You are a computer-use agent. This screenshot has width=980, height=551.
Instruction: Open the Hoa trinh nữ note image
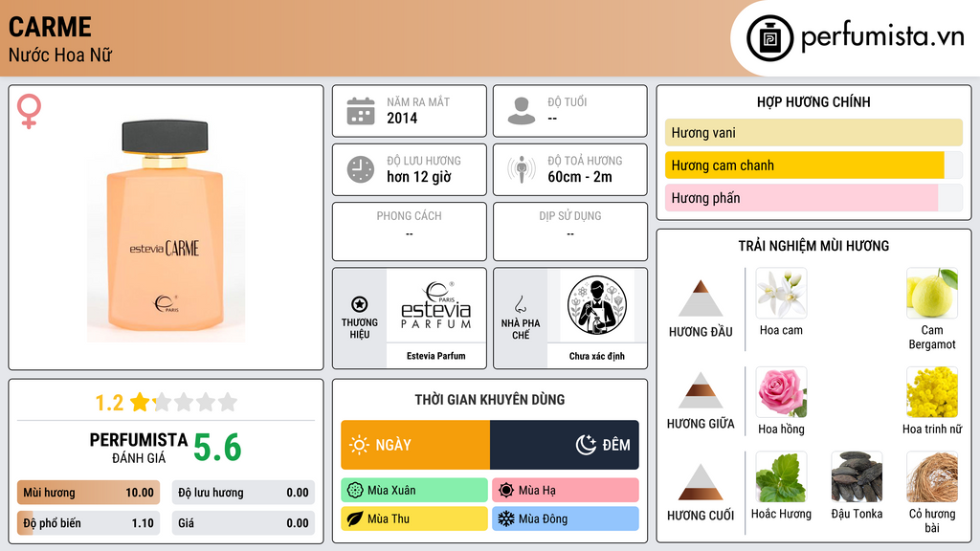pyautogui.click(x=932, y=392)
